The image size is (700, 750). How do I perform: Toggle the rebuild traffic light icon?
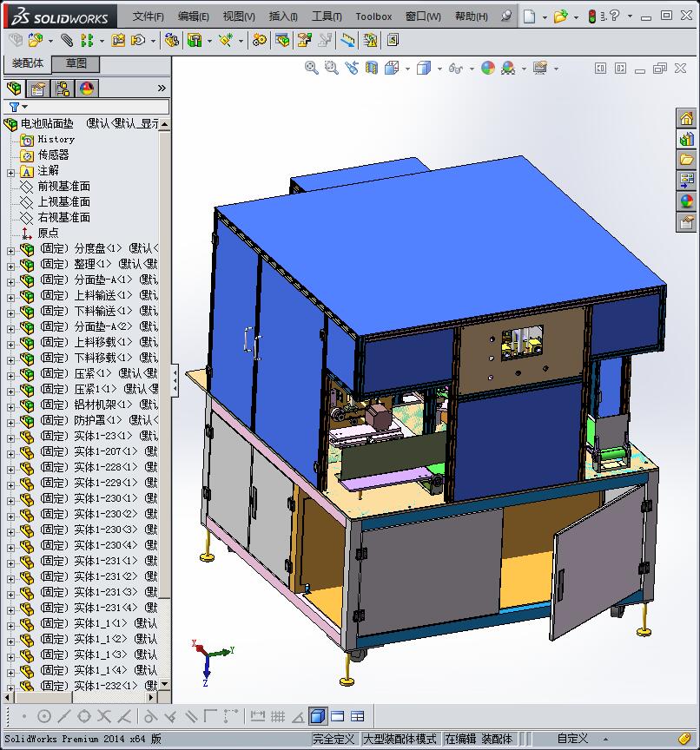(x=591, y=16)
